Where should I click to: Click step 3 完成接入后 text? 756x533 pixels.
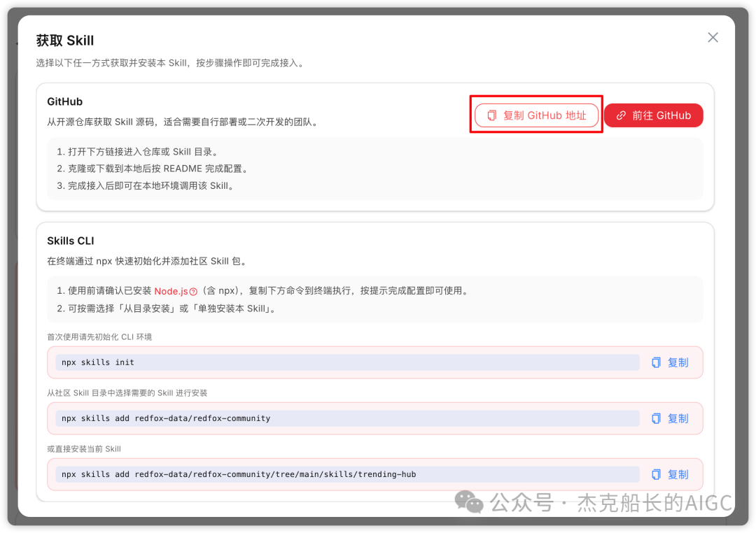pos(146,185)
